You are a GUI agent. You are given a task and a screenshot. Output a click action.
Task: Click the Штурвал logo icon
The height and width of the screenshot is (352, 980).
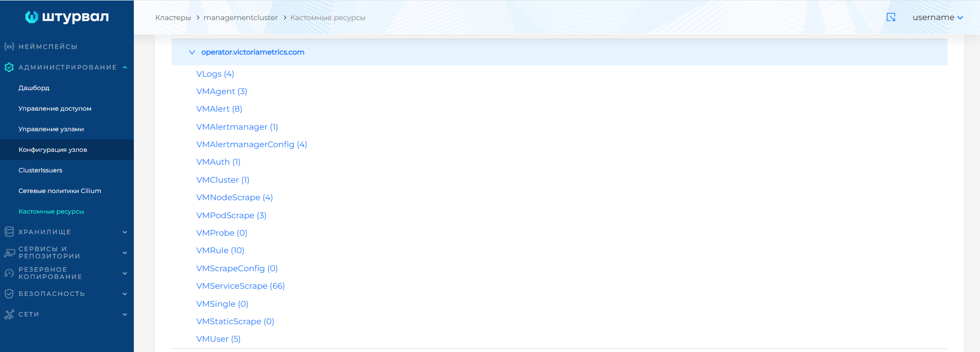(31, 17)
